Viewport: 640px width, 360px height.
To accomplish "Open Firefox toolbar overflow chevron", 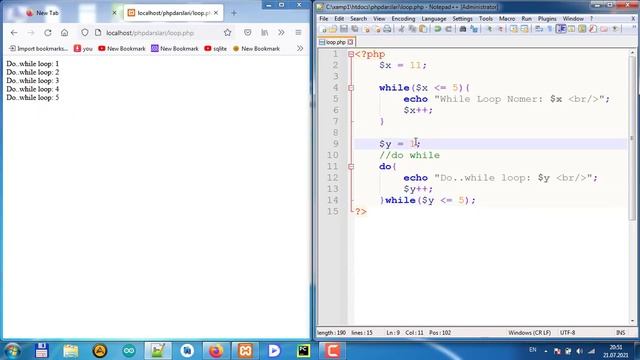I will click(x=281, y=32).
